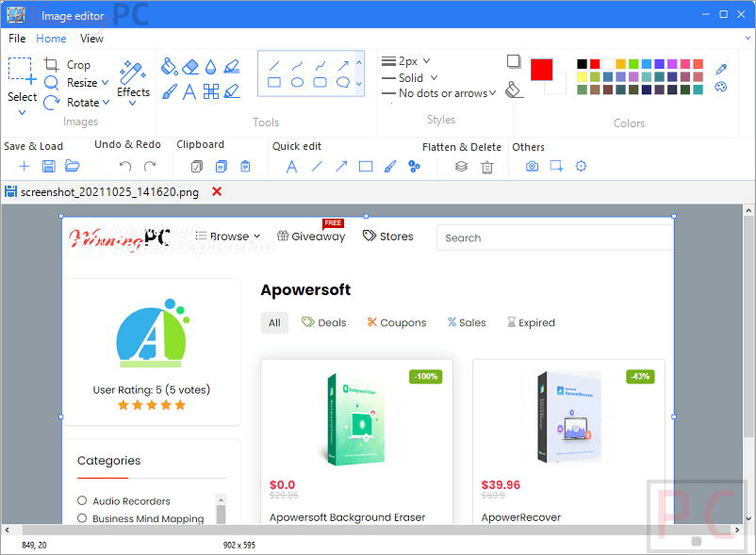Select the highlighter tool in top row

click(232, 67)
